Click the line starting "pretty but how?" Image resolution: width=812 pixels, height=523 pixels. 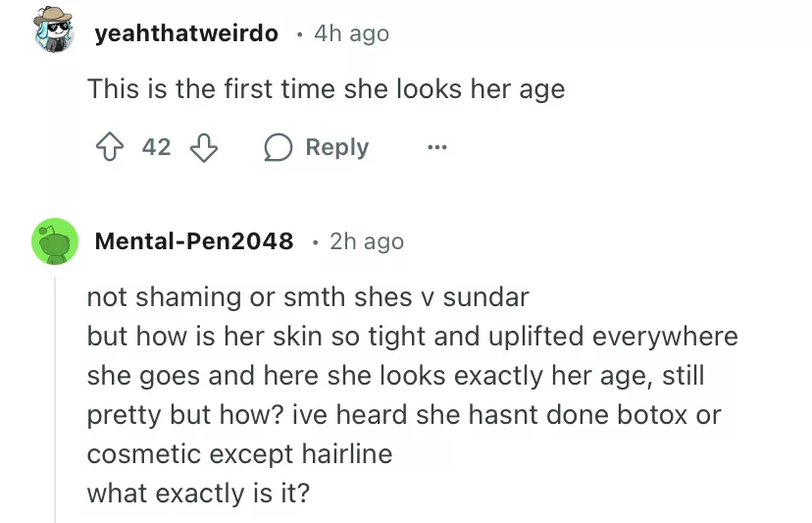403,414
